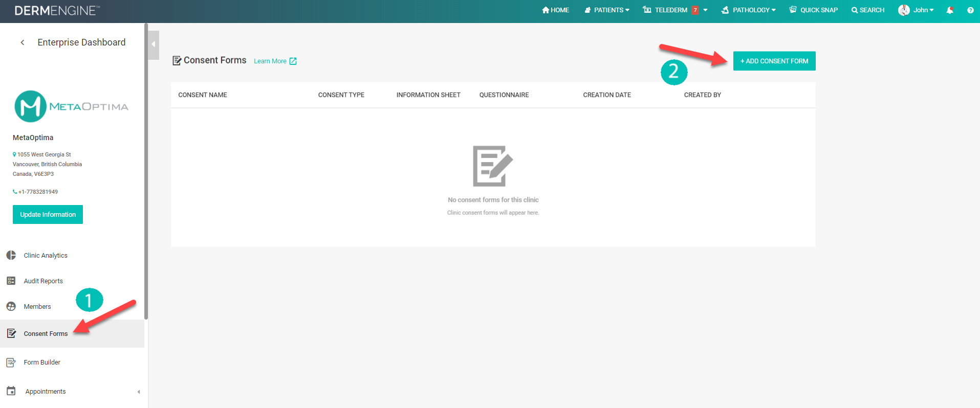This screenshot has height=408, width=980.
Task: Click the 1055 West Georgia St address
Action: pyautogui.click(x=44, y=154)
